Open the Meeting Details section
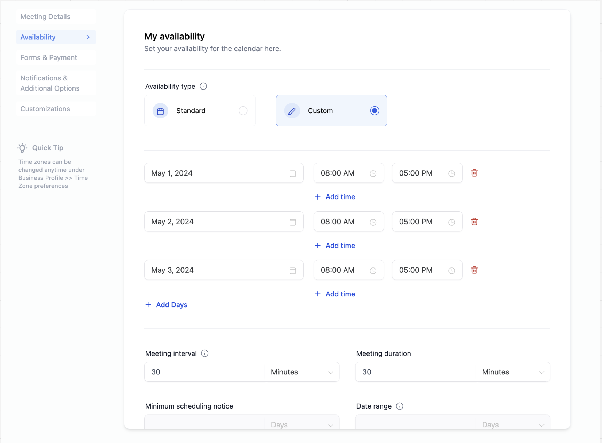 56,17
